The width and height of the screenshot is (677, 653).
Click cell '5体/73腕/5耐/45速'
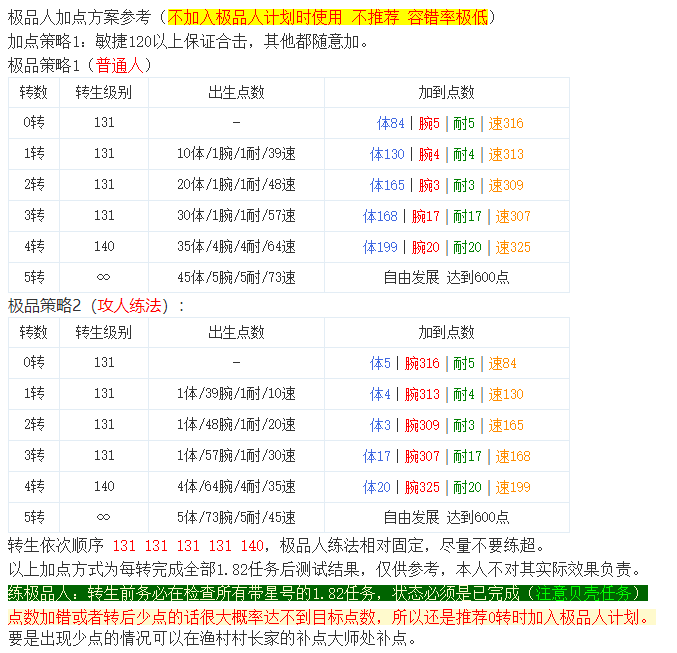point(236,517)
